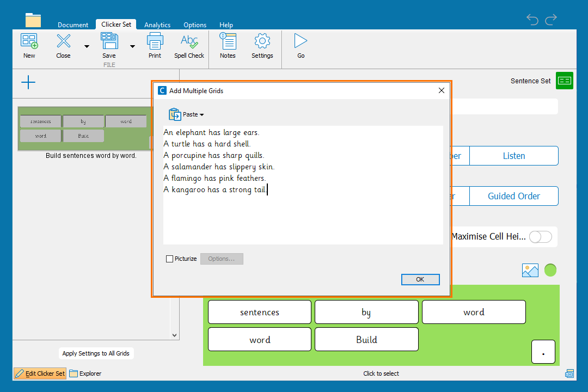Toggle Edit Clicker Set mode

(40, 373)
